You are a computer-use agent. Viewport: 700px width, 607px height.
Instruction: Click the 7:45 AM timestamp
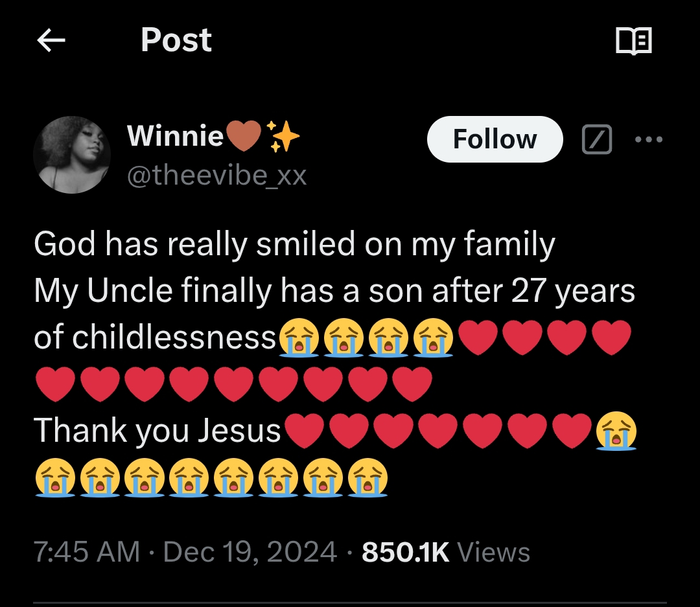pyautogui.click(x=86, y=552)
